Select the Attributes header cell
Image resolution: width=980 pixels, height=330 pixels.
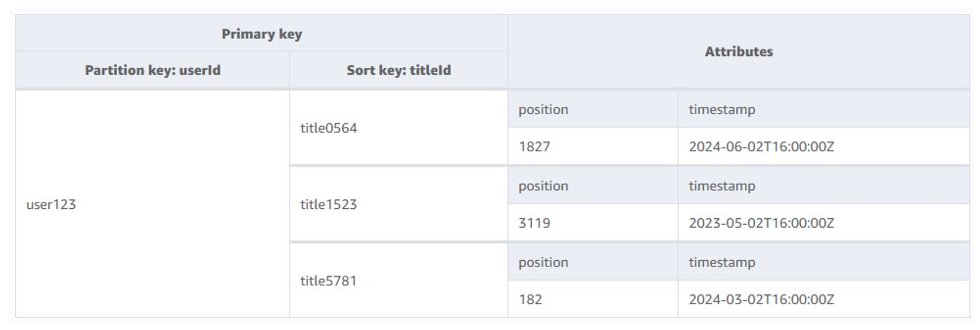pos(739,52)
